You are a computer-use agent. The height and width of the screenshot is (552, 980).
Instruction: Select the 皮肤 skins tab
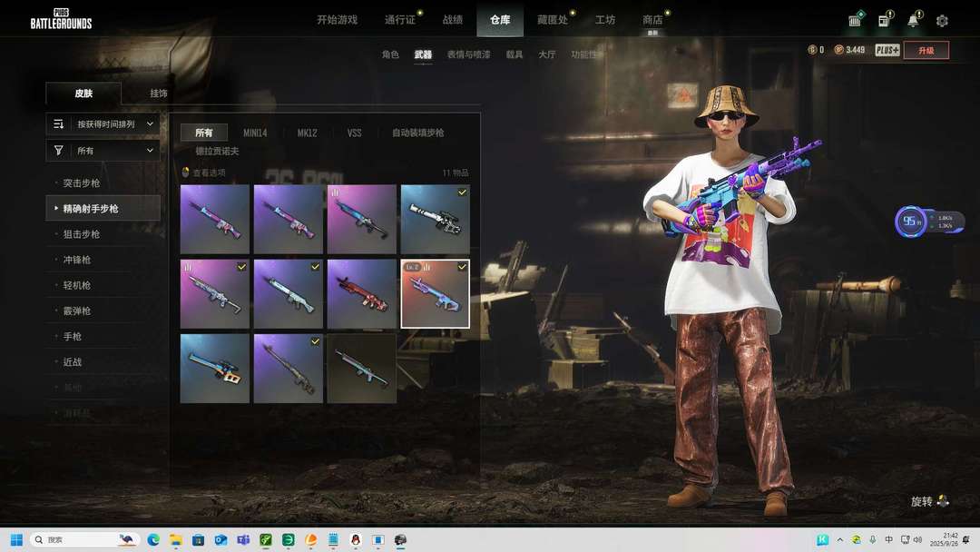click(x=83, y=94)
